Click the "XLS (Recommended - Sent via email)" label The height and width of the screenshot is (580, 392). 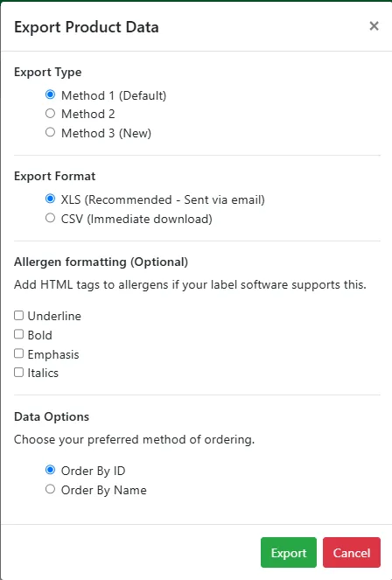point(163,199)
